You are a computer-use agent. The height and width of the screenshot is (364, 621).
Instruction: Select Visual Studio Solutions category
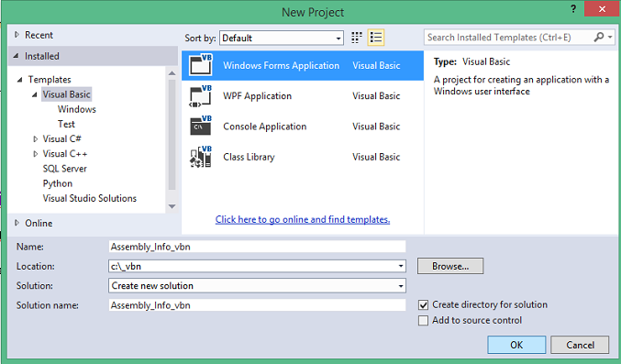tap(90, 198)
